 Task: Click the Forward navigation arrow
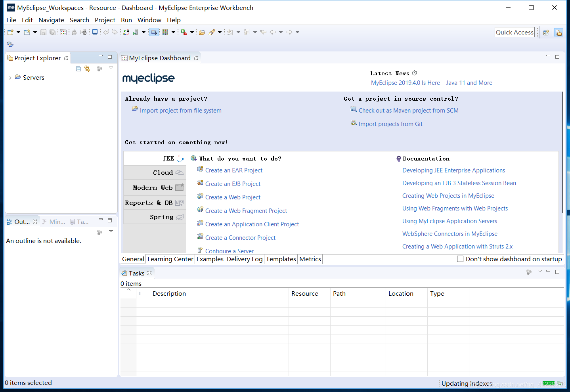[289, 32]
